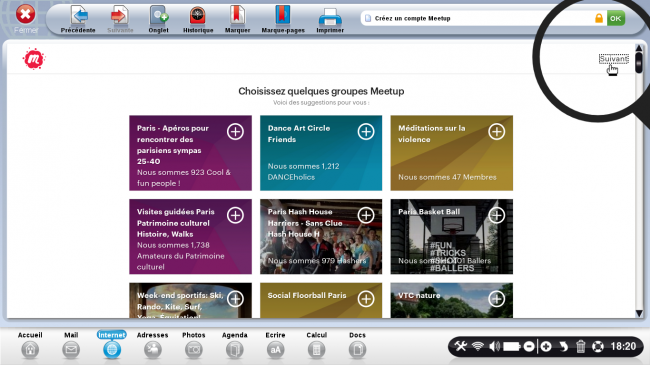
Task: Add Visites guidées Paris Patrimoine group
Action: [x=235, y=215]
